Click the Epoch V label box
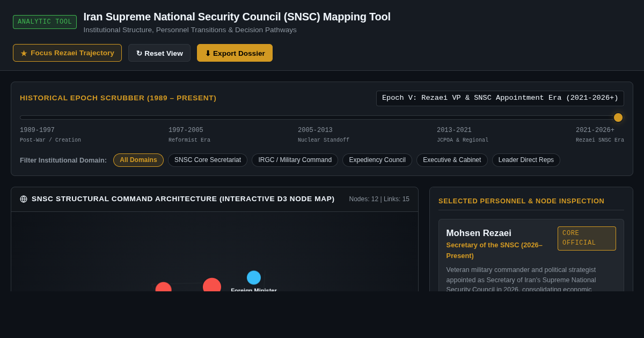The image size is (644, 338). 500,98
